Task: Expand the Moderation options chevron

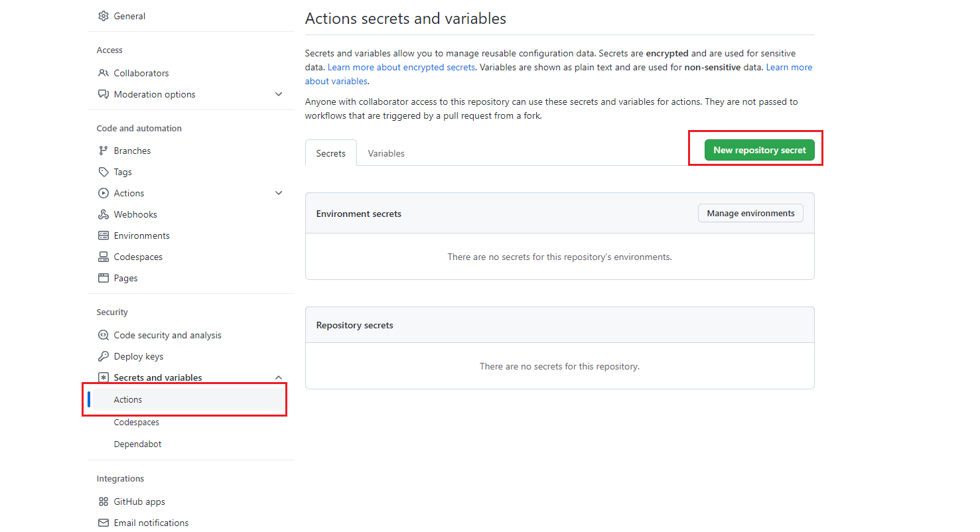Action: point(279,94)
